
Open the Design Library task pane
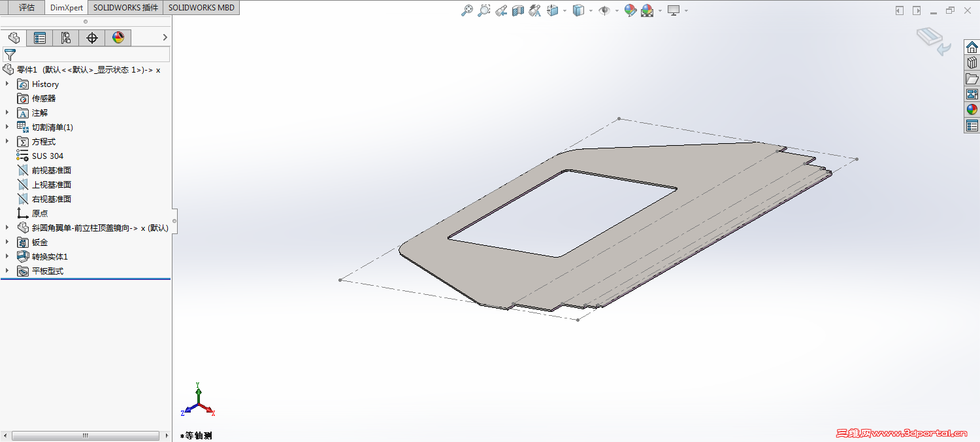click(972, 63)
